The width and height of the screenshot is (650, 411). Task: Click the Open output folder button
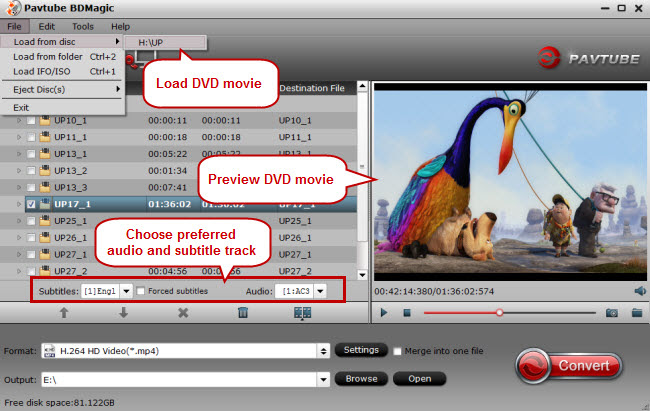[x=420, y=379]
